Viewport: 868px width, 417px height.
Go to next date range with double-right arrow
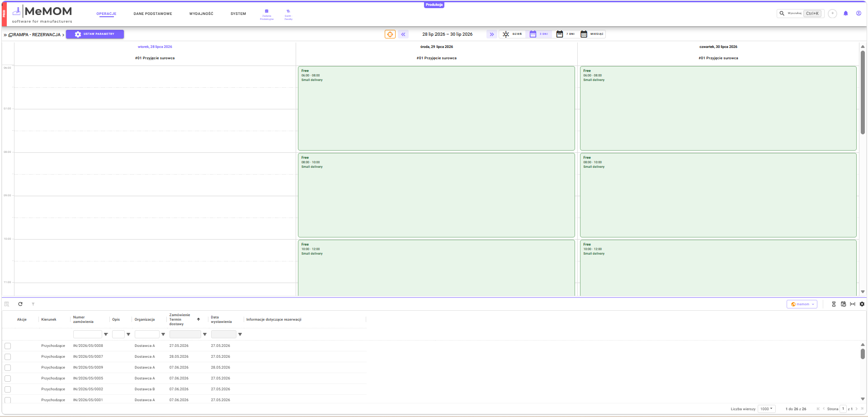491,34
